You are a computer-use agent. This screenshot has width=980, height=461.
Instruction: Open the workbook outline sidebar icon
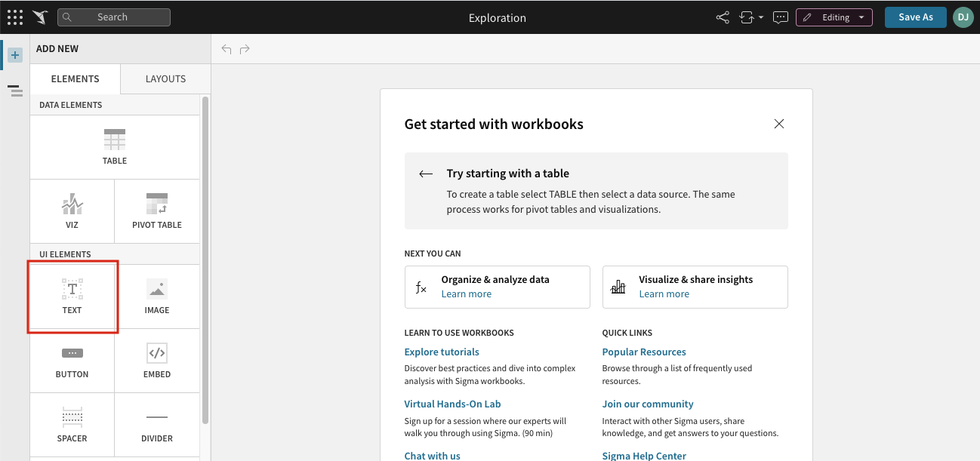pos(15,91)
